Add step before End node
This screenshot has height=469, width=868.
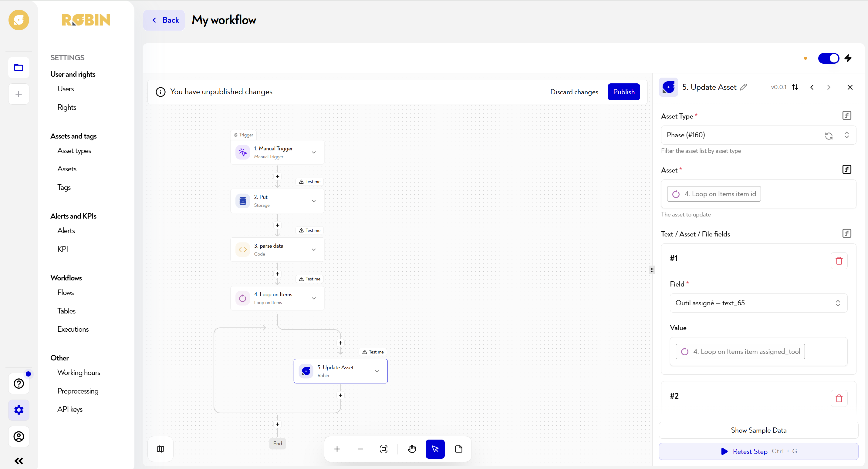[277, 424]
